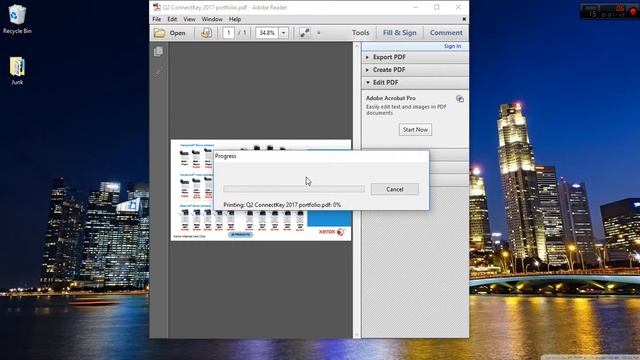This screenshot has height=360, width=640.
Task: Click the Adobe Acrobat Pro copy icon
Action: [x=460, y=99]
